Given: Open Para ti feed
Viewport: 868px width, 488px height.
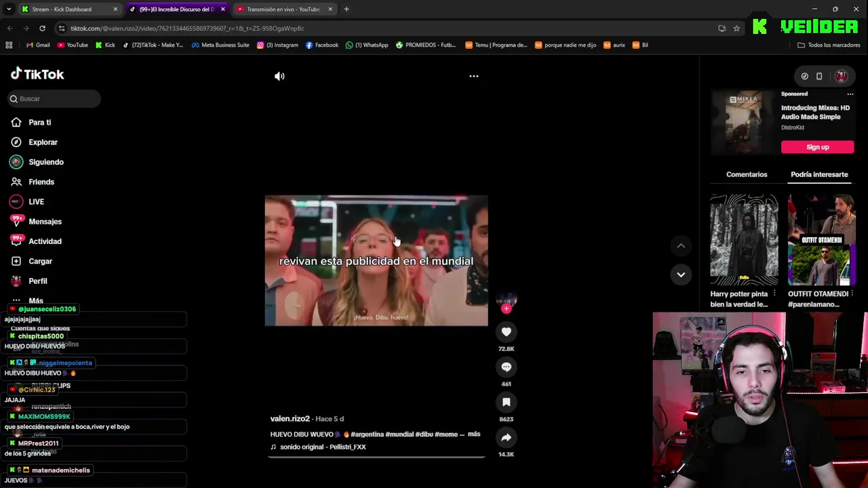Looking at the screenshot, I should 40,123.
